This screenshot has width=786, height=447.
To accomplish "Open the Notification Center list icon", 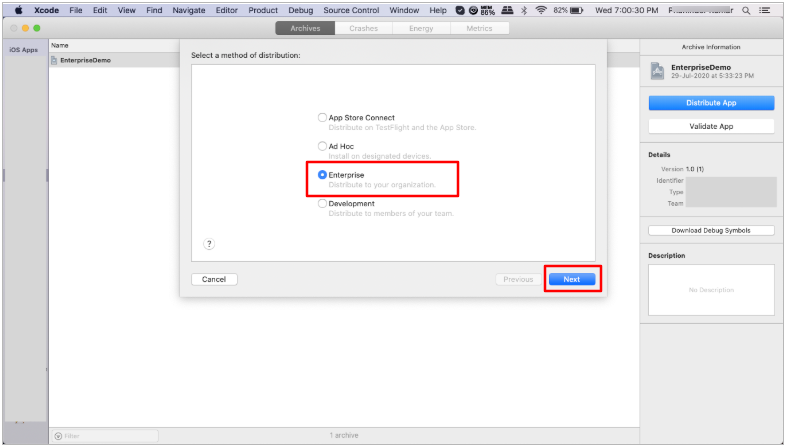I will click(764, 10).
